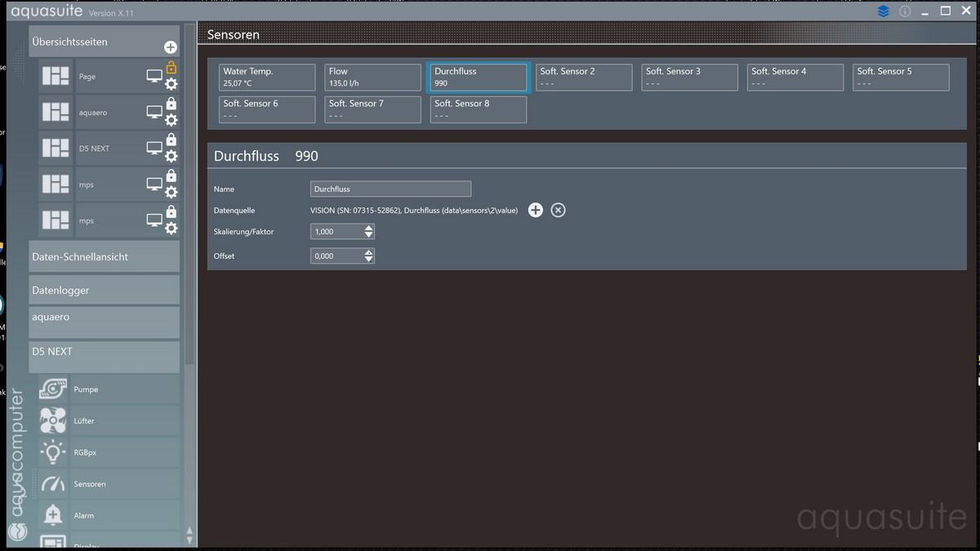The height and width of the screenshot is (551, 980).
Task: Increase Skalierung/Faktor with the up arrow
Action: point(369,229)
